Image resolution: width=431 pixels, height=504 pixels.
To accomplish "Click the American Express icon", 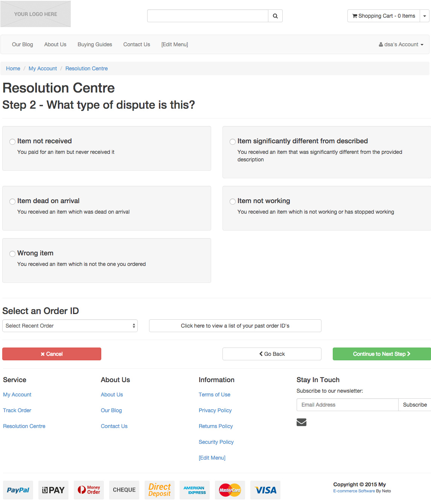I will pyautogui.click(x=195, y=490).
